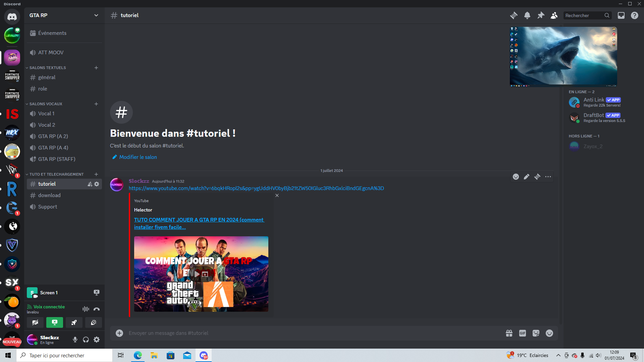Remove the YouTube embed with the X
The width and height of the screenshot is (644, 362).
[277, 195]
